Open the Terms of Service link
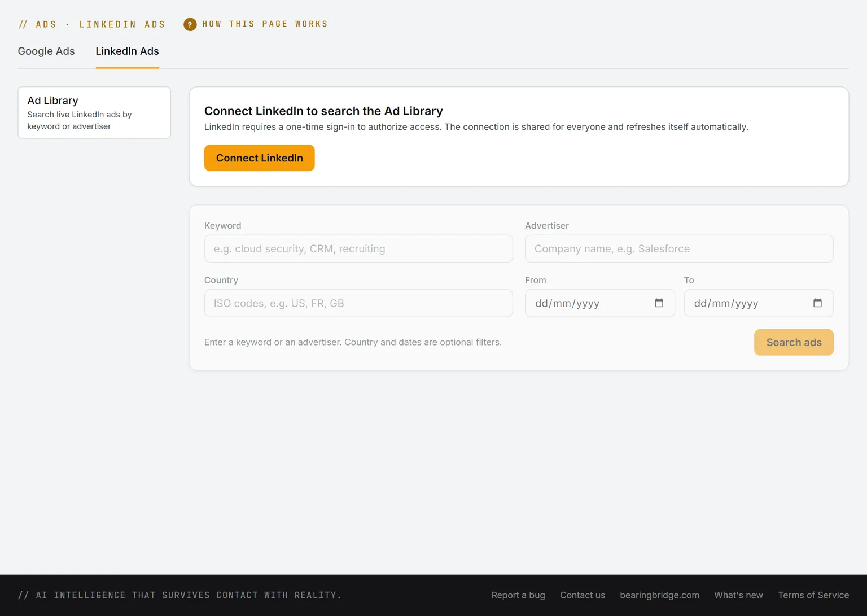This screenshot has width=867, height=616. point(813,595)
